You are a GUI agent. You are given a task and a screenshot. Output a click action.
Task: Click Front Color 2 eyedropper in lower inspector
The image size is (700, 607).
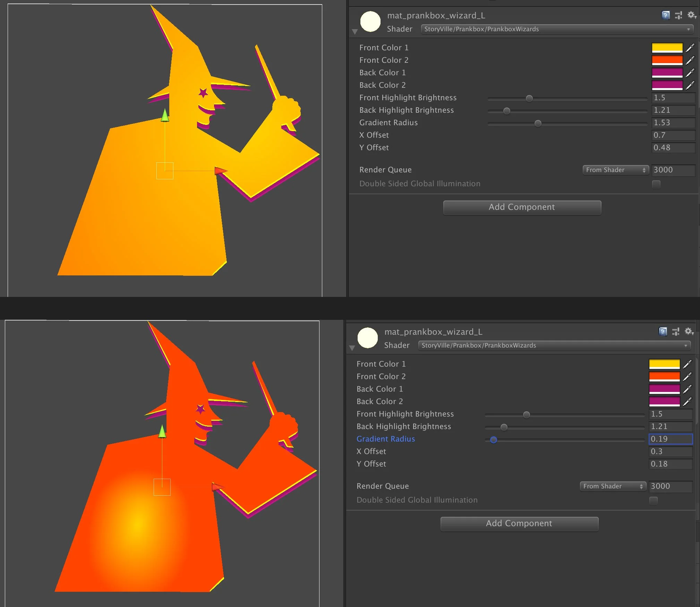(688, 376)
